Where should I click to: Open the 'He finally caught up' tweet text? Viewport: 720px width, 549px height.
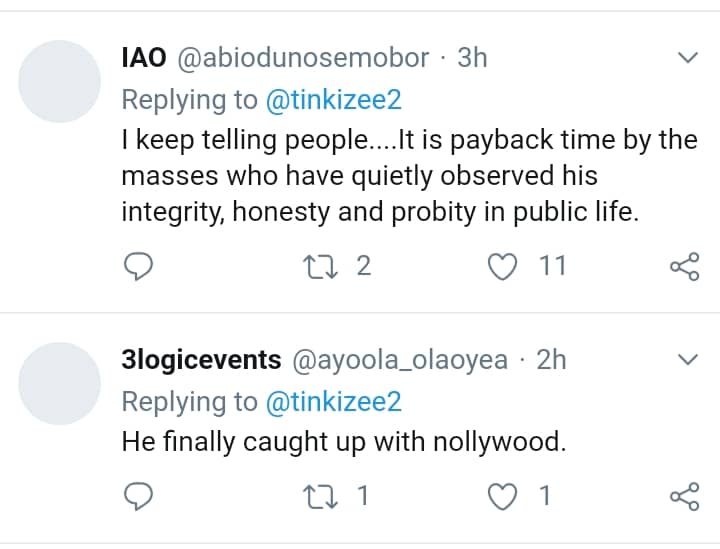point(344,441)
